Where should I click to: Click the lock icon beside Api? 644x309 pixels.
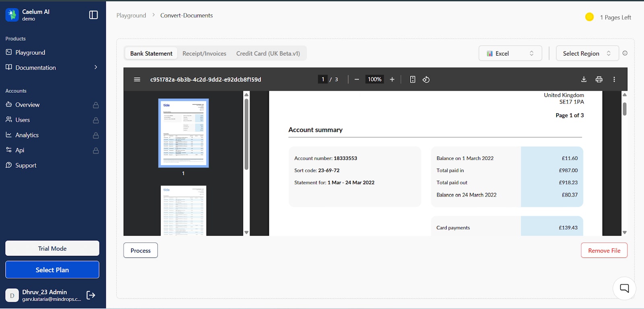tap(96, 150)
